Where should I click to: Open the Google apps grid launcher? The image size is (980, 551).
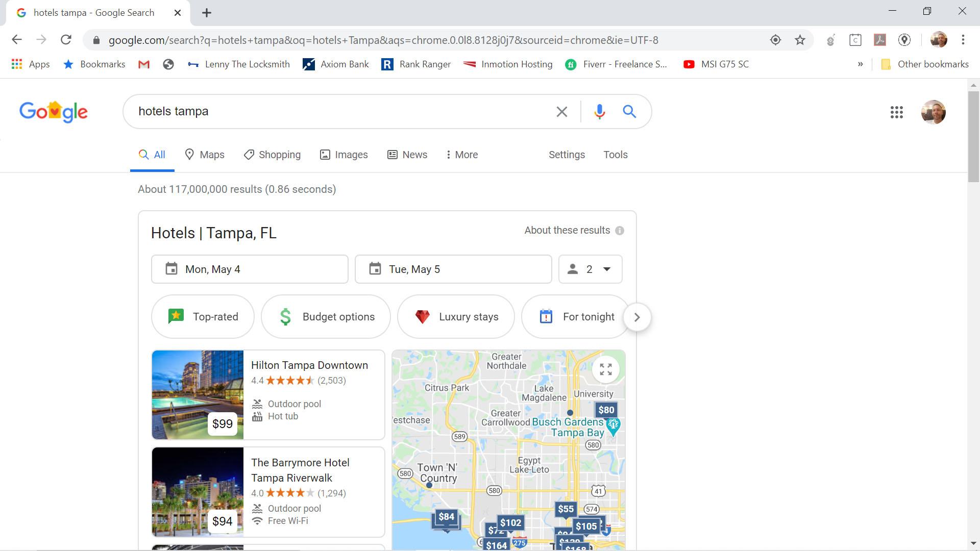[x=897, y=112]
